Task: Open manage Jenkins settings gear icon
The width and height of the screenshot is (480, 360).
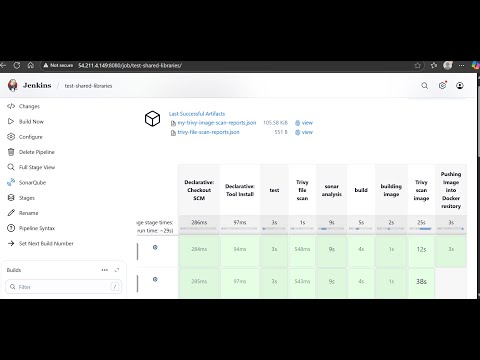Action: tap(442, 86)
